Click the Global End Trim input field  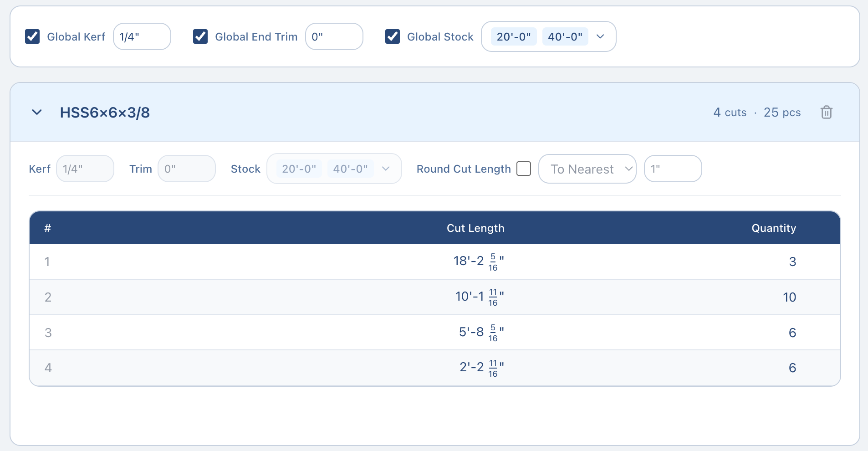(x=334, y=36)
